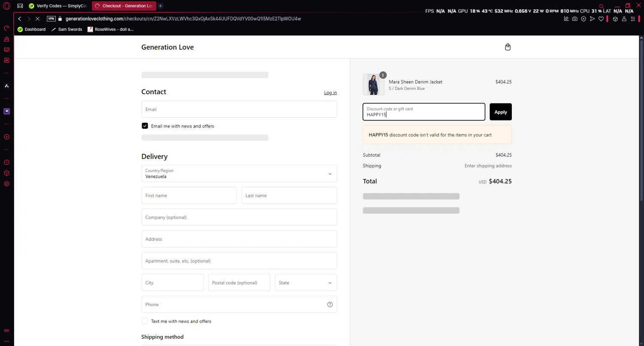Screen dimensions: 644x346
Task: Click the Shipping method heading
Action: coord(162,337)
